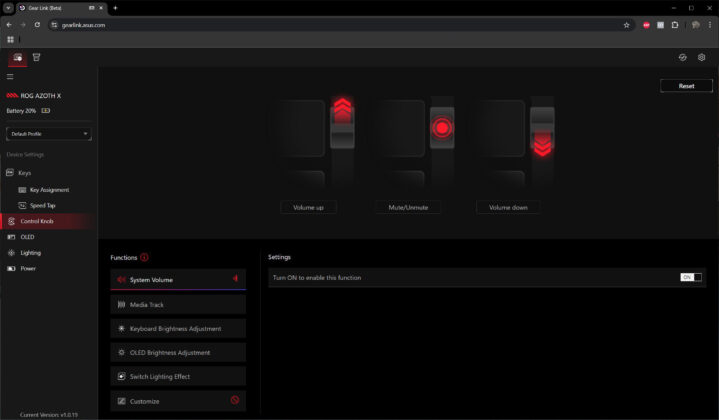Click the Switch Lighting Effect icon
This screenshot has width=719, height=420.
tap(122, 376)
